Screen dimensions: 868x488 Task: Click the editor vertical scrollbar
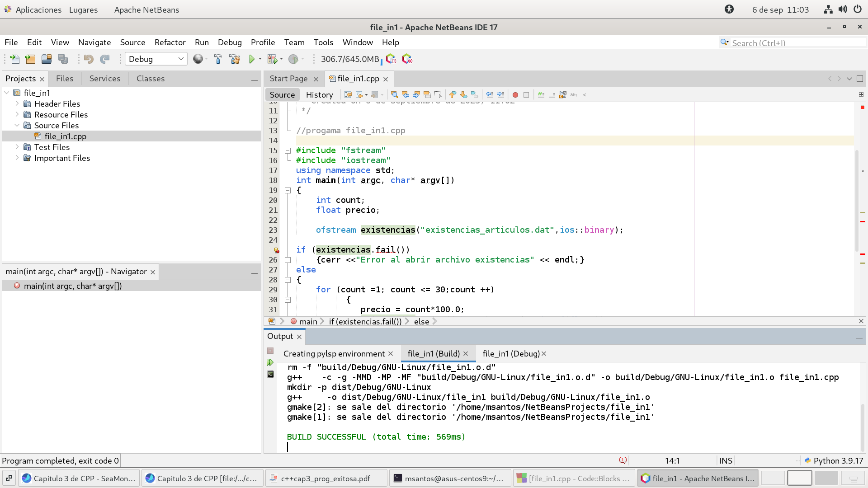click(857, 201)
